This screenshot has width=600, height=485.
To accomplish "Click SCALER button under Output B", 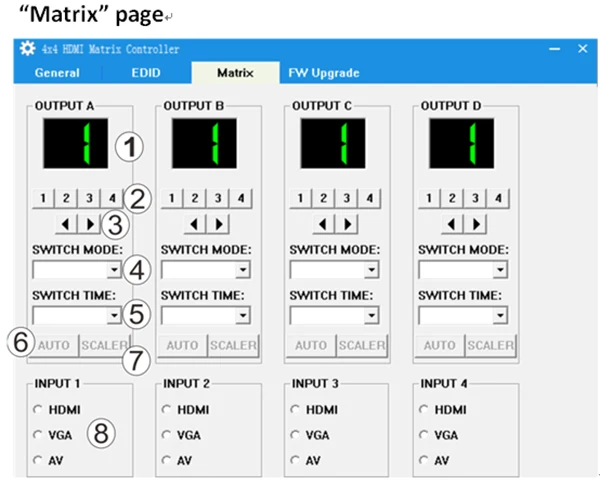I will (x=233, y=345).
